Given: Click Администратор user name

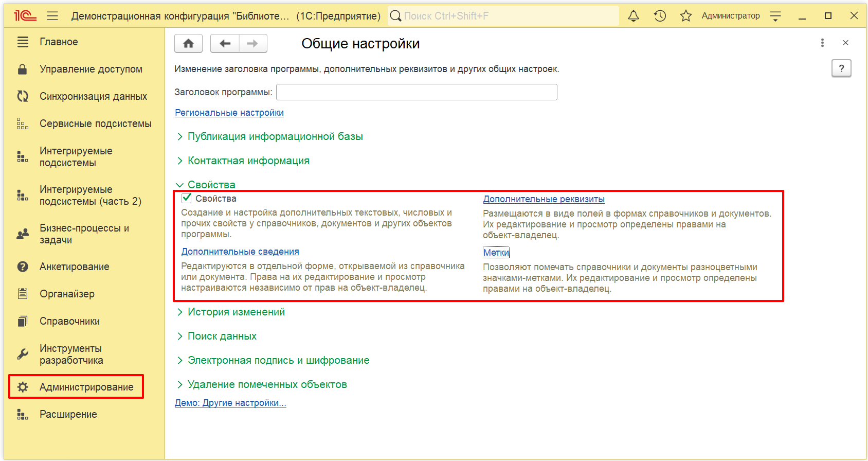Looking at the screenshot, I should click(x=731, y=16).
